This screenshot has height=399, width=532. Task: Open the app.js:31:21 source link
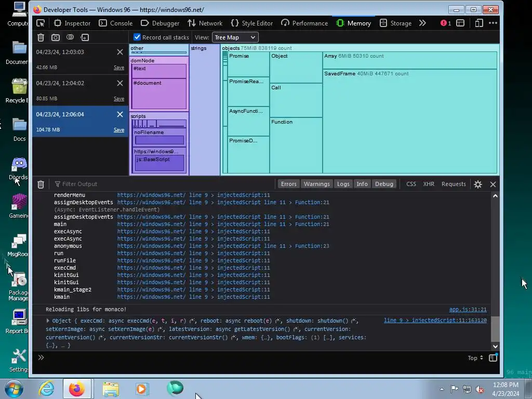468,310
